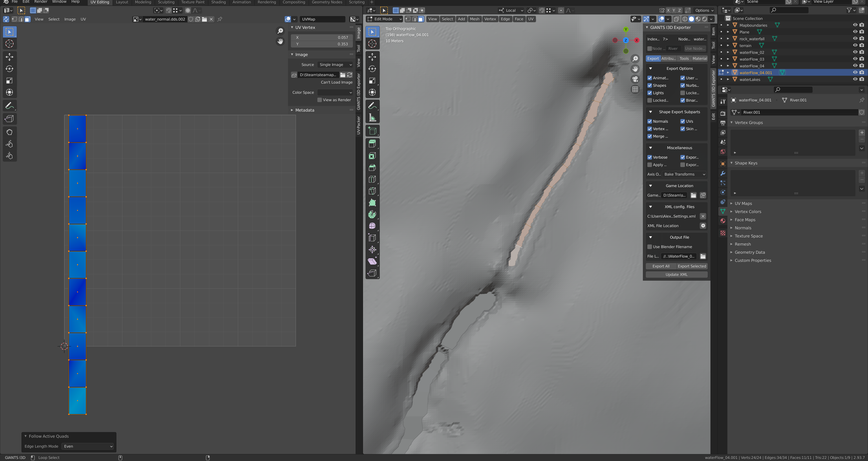Open the Modifier properties wrench tab
Viewport: 868px width, 461px height.
[x=723, y=173]
